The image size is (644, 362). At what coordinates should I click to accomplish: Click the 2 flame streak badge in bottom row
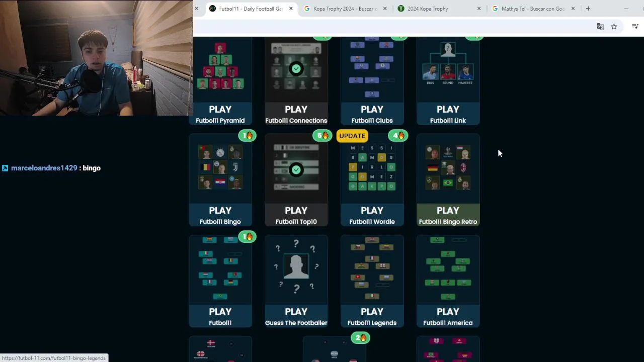(360, 337)
